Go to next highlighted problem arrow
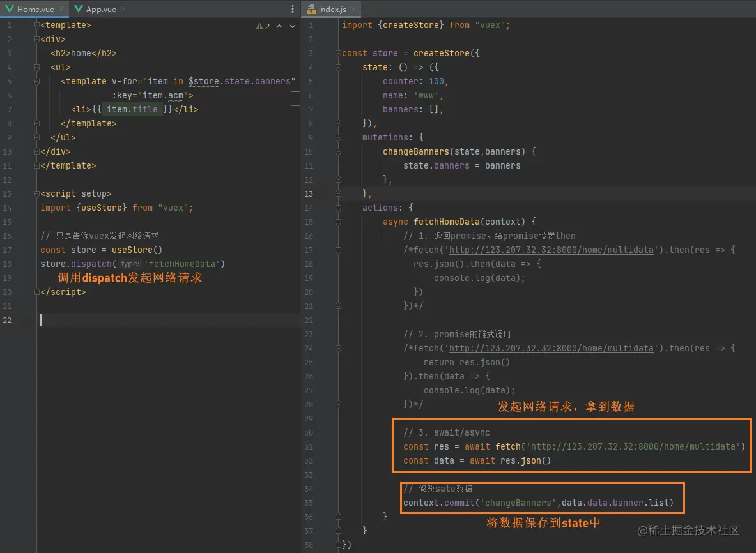Screen dimensions: 756x553 (292, 26)
